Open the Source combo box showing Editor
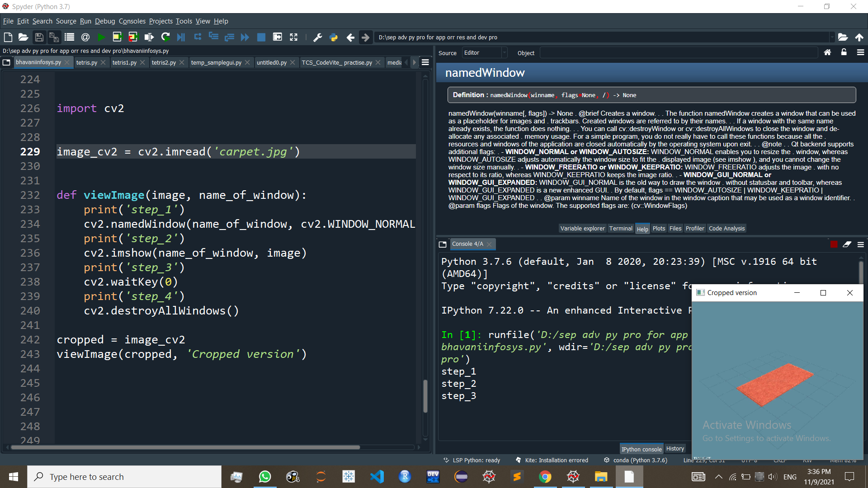This screenshot has width=868, height=488. [x=484, y=53]
